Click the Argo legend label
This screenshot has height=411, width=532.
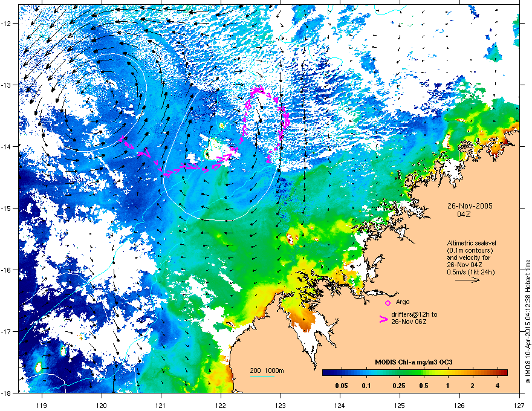point(403,302)
